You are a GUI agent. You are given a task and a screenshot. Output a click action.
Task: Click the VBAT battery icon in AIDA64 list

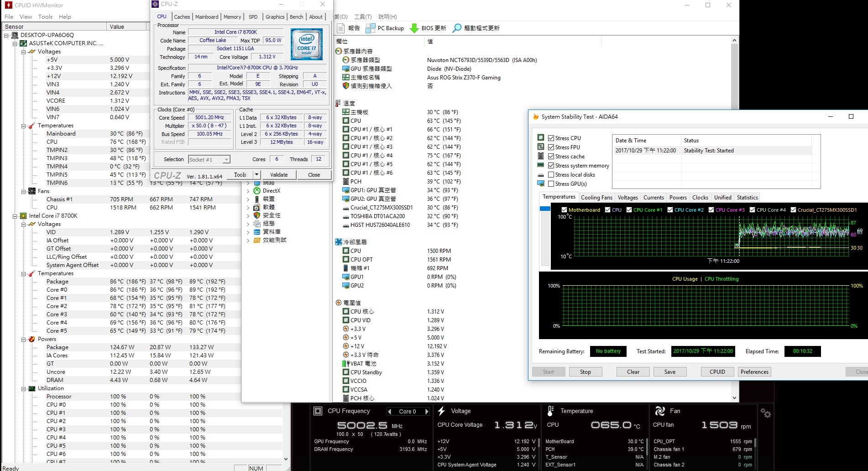[346, 364]
